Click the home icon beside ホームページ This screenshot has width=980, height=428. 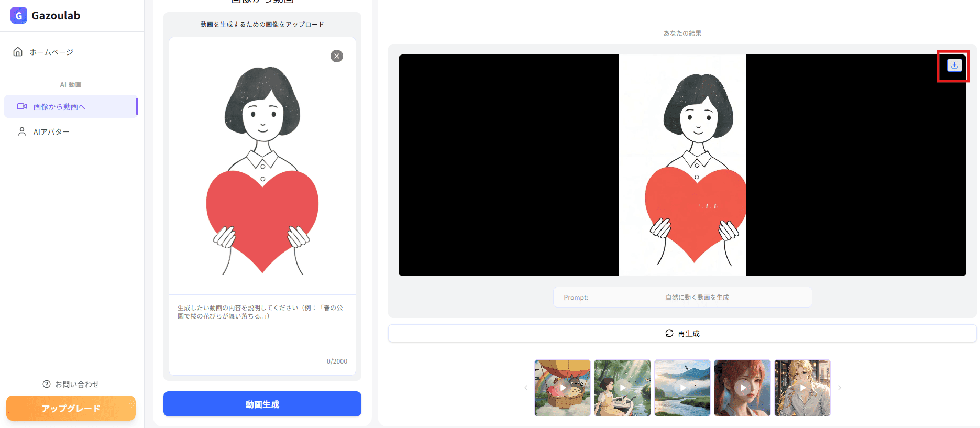18,52
